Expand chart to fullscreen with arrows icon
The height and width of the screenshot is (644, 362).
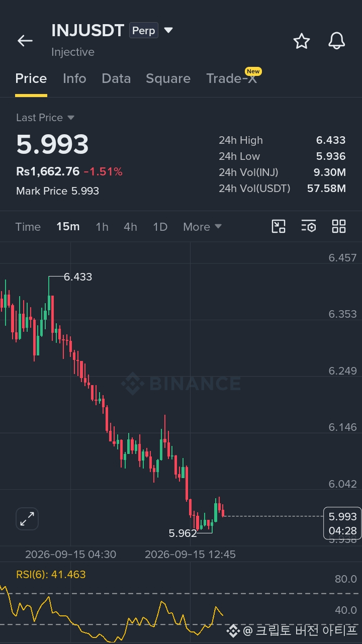point(27,518)
